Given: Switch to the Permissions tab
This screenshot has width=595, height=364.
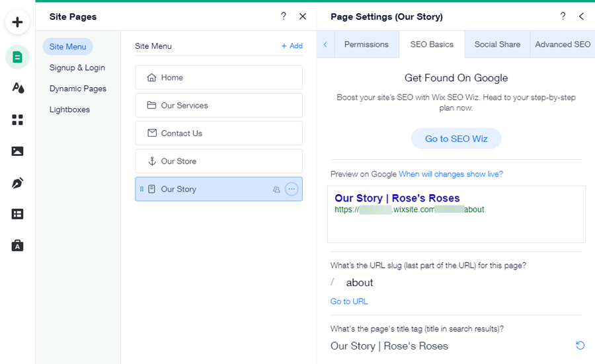Looking at the screenshot, I should (x=366, y=44).
